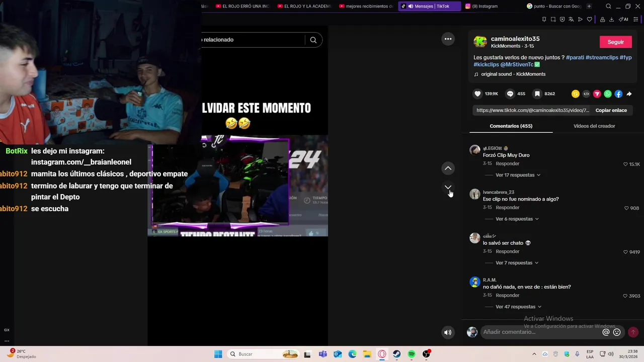Screen dimensions: 644x362
Task: Open the volume control in system tray
Action: [x=610, y=354]
